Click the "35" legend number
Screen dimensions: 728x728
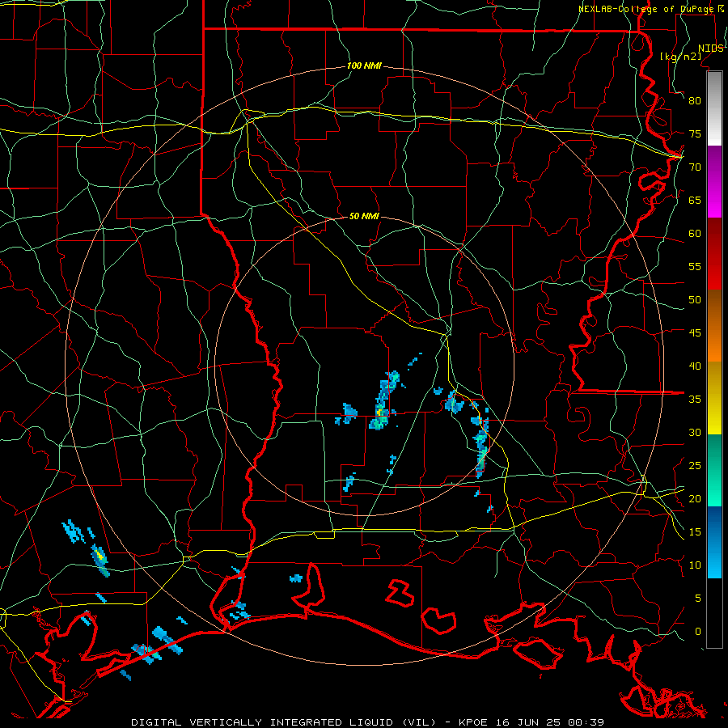point(695,400)
